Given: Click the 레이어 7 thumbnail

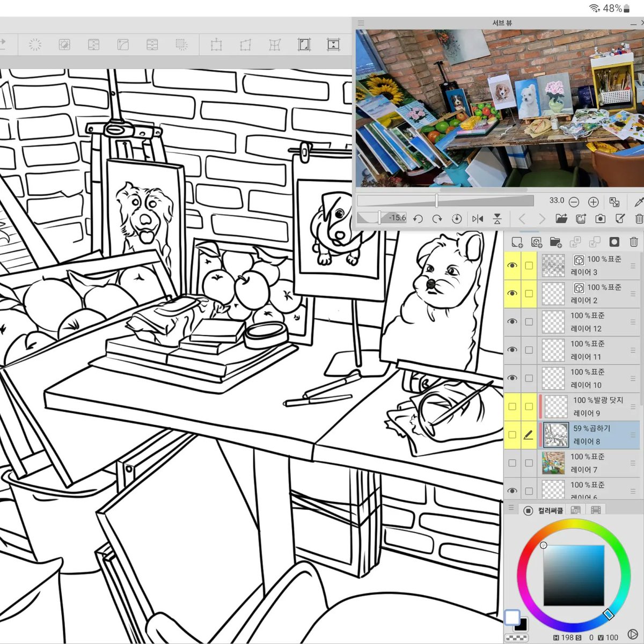Looking at the screenshot, I should pos(553,463).
